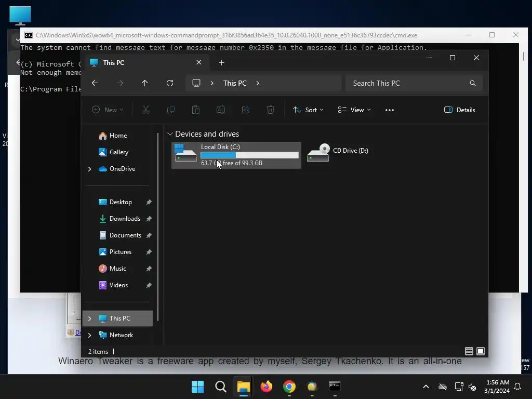Click the OneDrive cloud tray icon
This screenshot has width=532, height=399.
pos(443,387)
